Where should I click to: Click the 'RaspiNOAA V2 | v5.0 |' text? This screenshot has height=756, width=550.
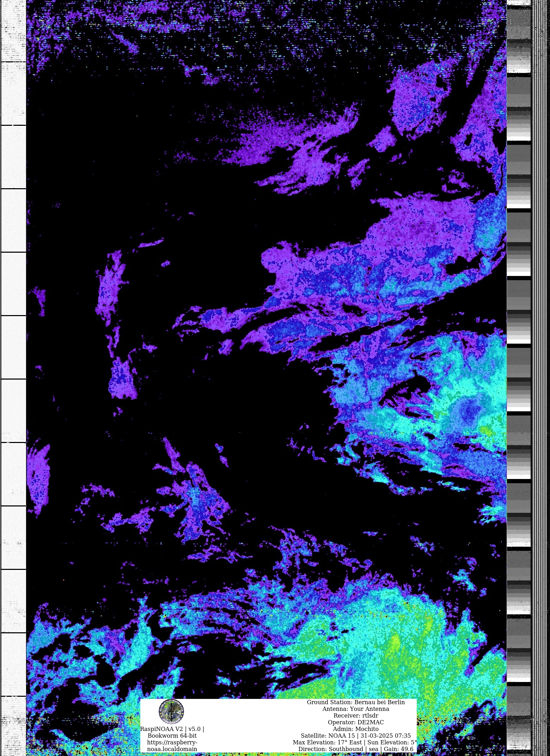(x=172, y=729)
